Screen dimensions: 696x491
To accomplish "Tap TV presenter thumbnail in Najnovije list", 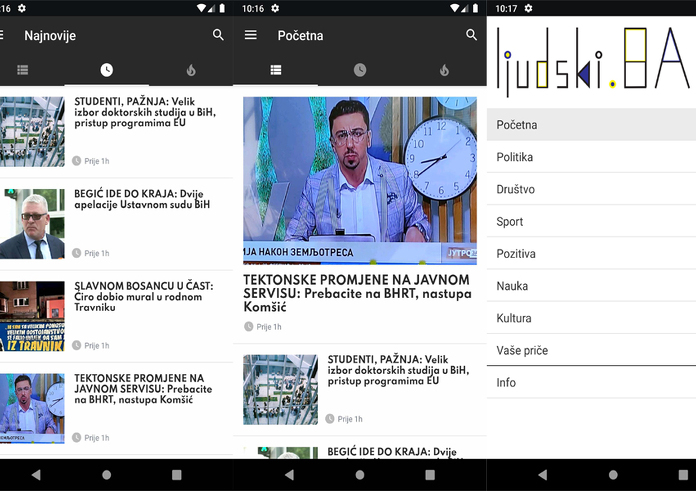I will point(32,408).
